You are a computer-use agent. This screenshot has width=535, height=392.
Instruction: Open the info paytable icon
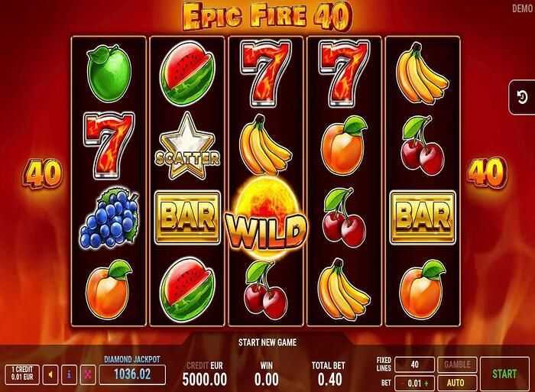69,375
